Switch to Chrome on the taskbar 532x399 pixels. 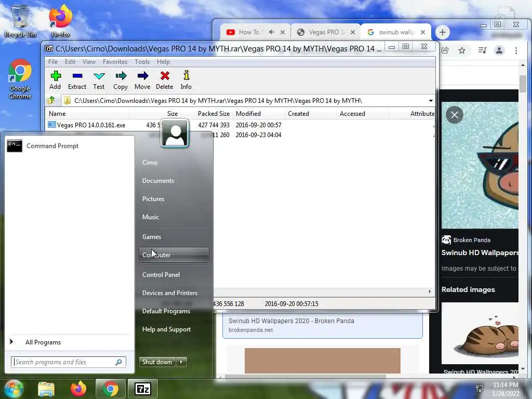[110, 389]
